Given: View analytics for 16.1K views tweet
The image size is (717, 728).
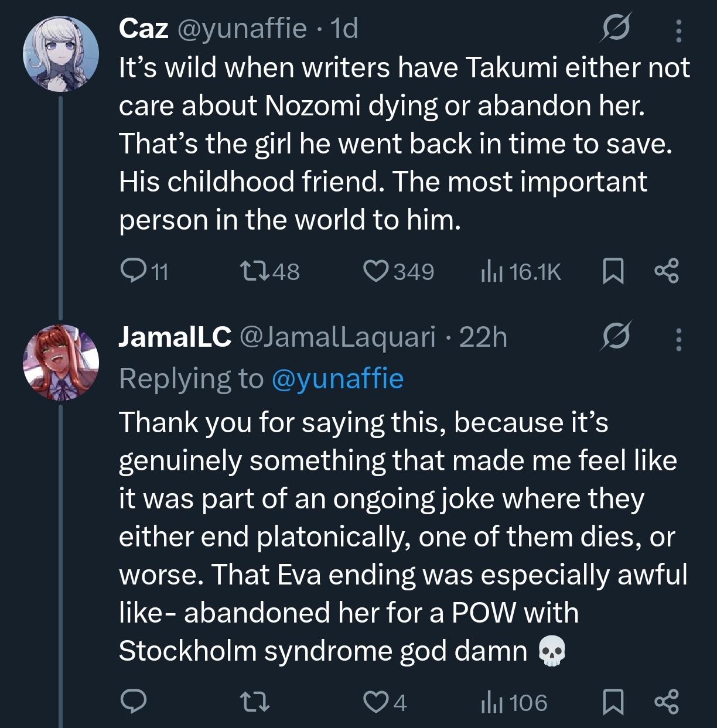Looking at the screenshot, I should (x=520, y=272).
